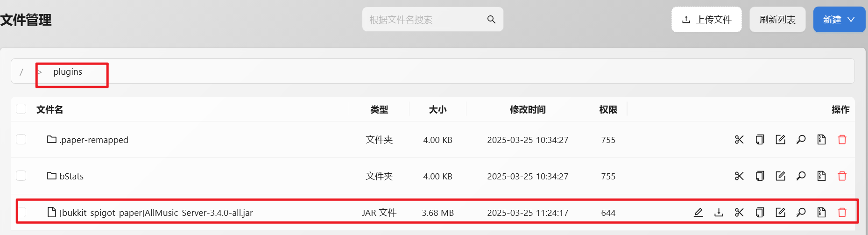Image resolution: width=868 pixels, height=235 pixels.
Task: Download the AllMusic_Server-3.4.0-all.jar file
Action: tap(719, 213)
